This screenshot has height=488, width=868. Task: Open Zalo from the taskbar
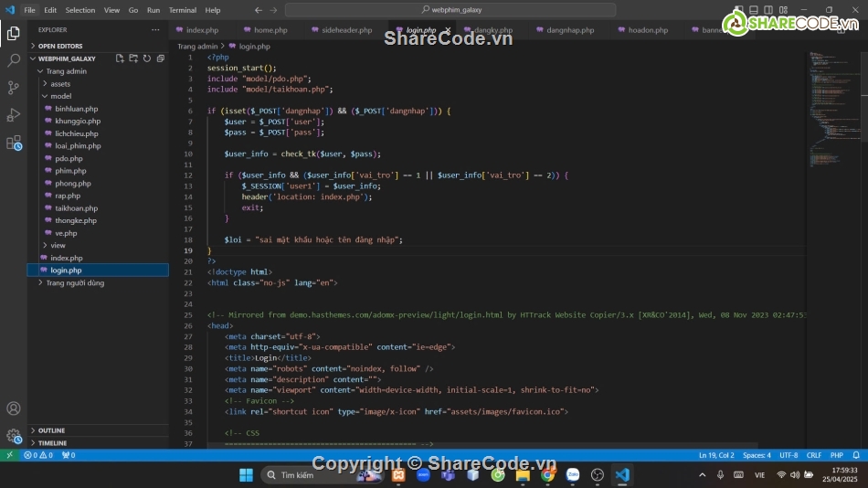pos(572,475)
